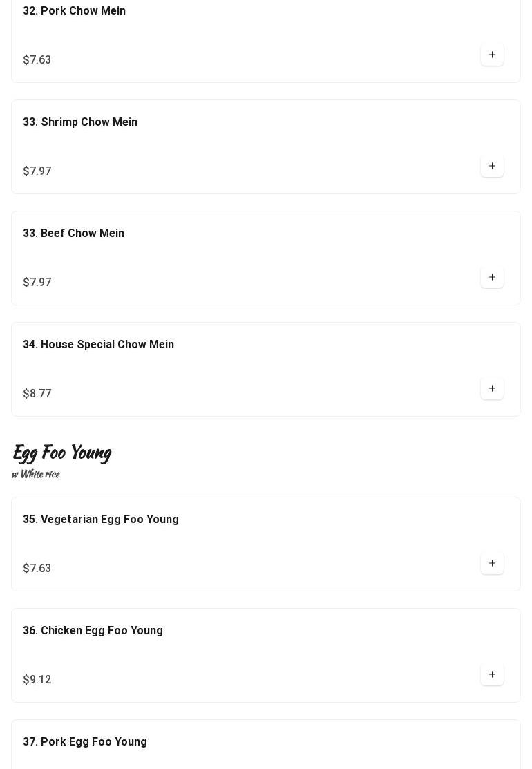This screenshot has width=532, height=769.
Task: Click the $8.77 House Special price
Action: [x=37, y=394]
